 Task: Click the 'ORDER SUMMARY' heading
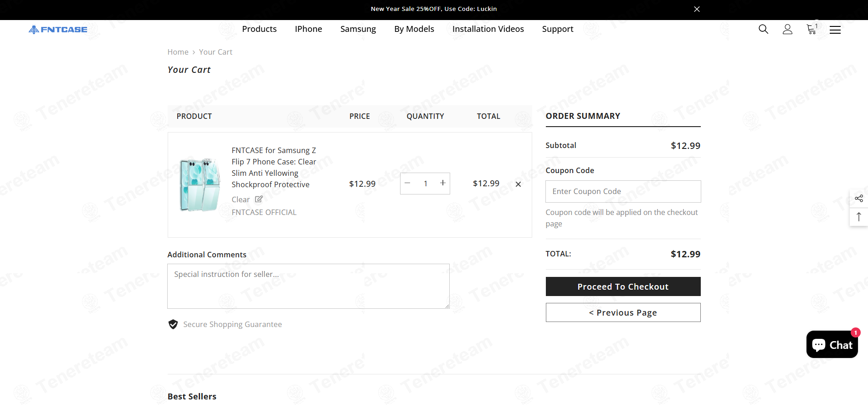[x=583, y=116]
